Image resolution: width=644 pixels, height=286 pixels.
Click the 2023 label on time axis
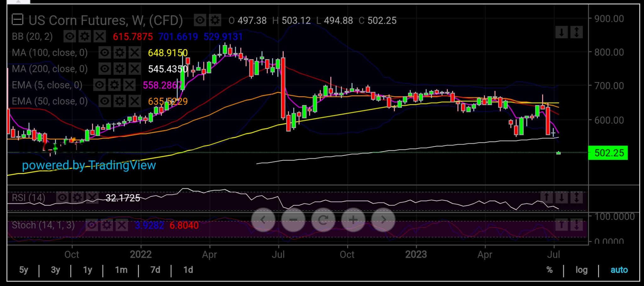coord(416,254)
